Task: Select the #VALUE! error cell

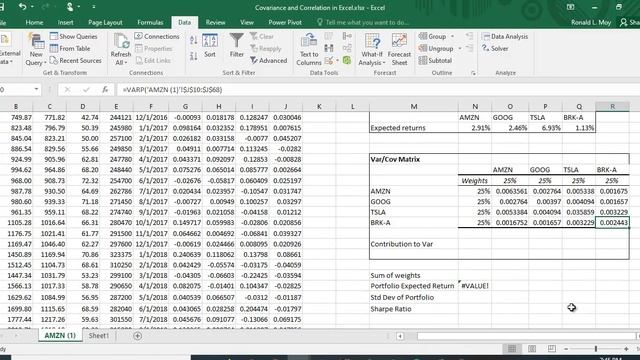Action: [475, 286]
